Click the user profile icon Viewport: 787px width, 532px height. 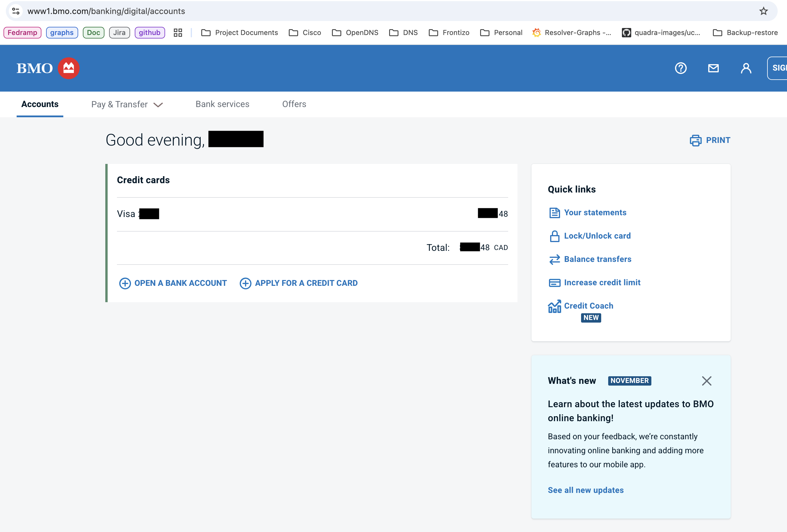(746, 68)
